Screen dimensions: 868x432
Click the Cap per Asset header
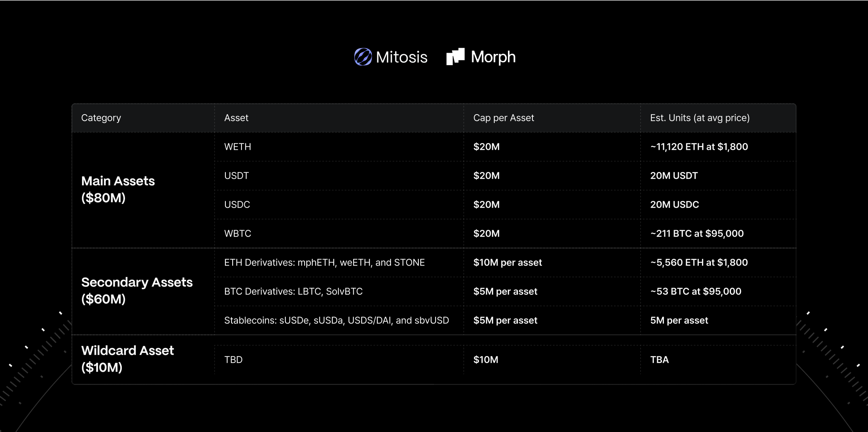pos(504,118)
